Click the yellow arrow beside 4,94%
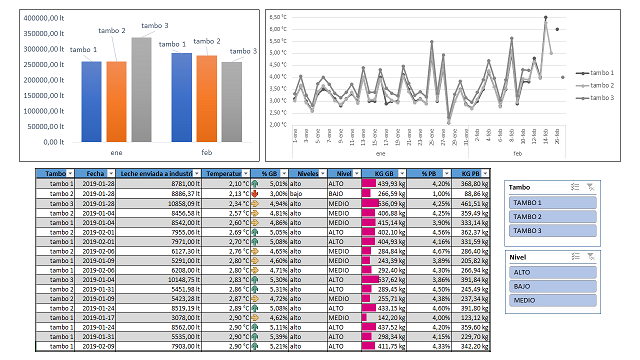The height and width of the screenshot is (360, 640). (x=255, y=203)
